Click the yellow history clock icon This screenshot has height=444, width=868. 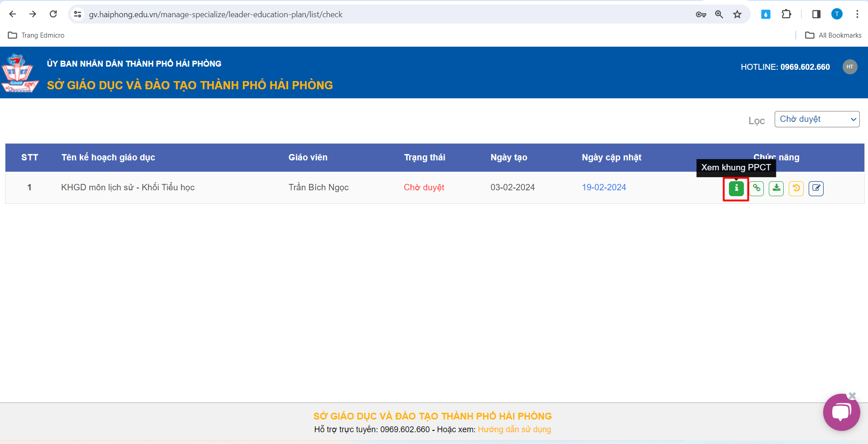click(x=796, y=188)
